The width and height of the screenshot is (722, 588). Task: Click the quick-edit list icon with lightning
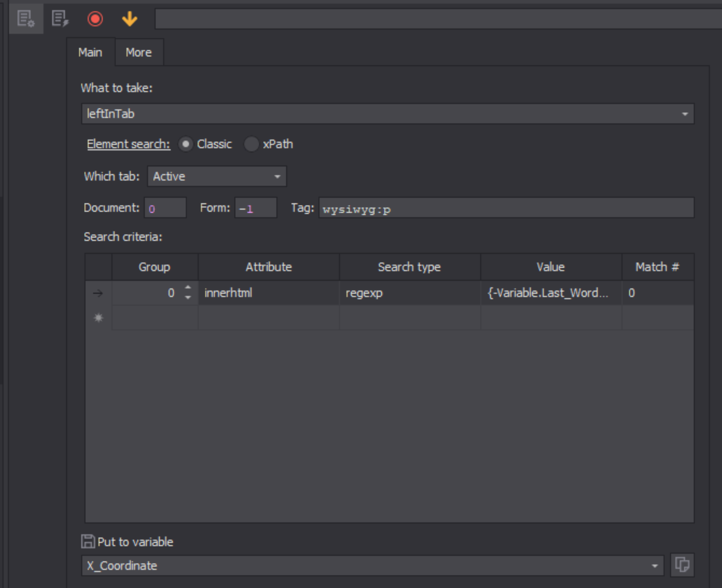pyautogui.click(x=60, y=19)
